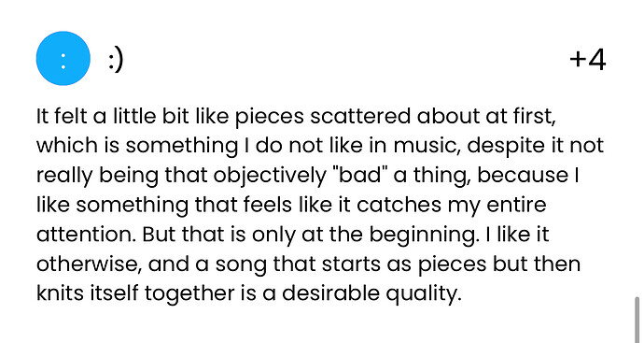Click the vertical scrollbar thumb at right edge
The height and width of the screenshot is (343, 644).
pos(637,320)
